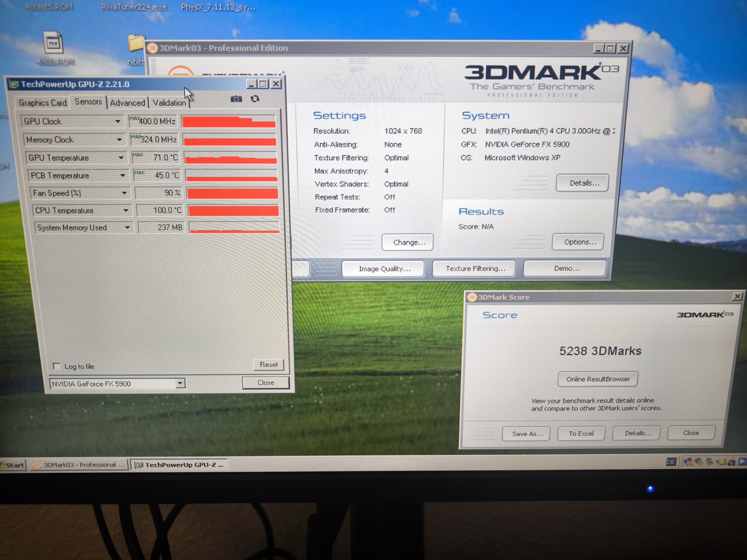Expand the CPU Temperature sensor dropdown
The height and width of the screenshot is (560, 747).
coord(126,211)
